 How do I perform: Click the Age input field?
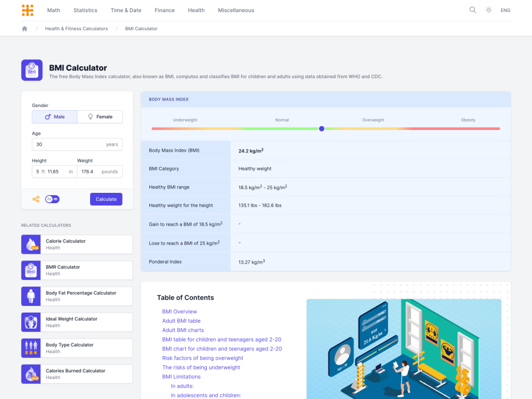point(77,144)
